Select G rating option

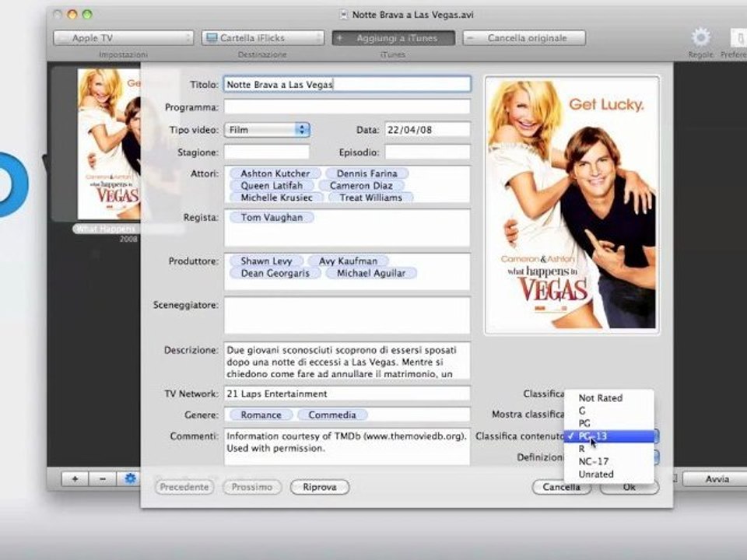point(608,411)
